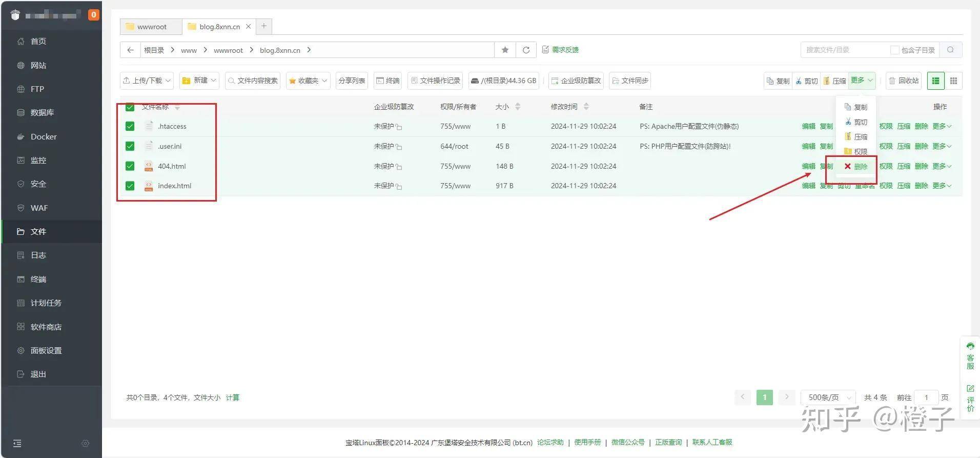Open the 计划任务 scheduled tasks section

(x=46, y=303)
